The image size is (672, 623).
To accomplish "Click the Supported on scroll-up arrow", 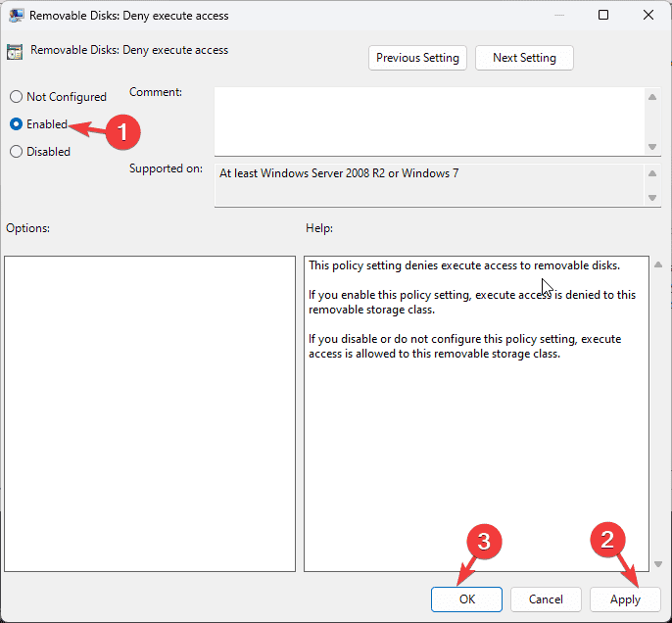I will click(x=652, y=173).
